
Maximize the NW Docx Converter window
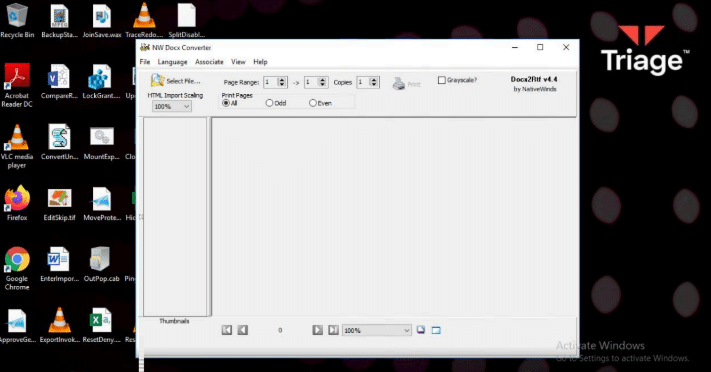[x=540, y=47]
